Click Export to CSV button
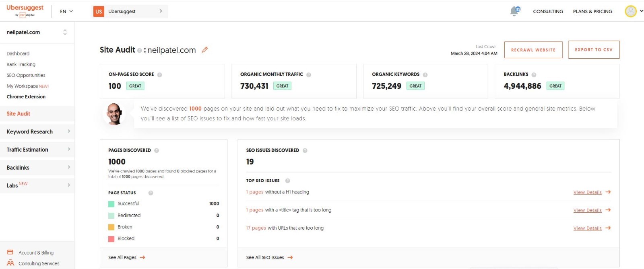This screenshot has width=644, height=269. tap(594, 49)
